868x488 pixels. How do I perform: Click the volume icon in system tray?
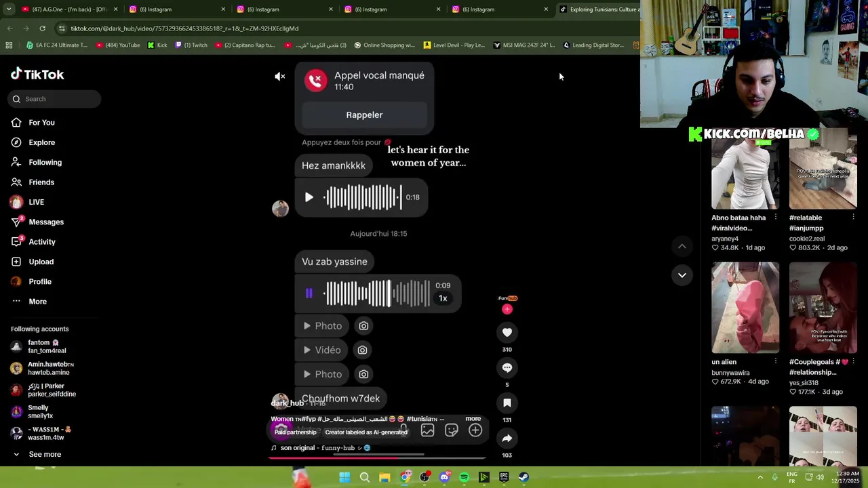[820, 477]
